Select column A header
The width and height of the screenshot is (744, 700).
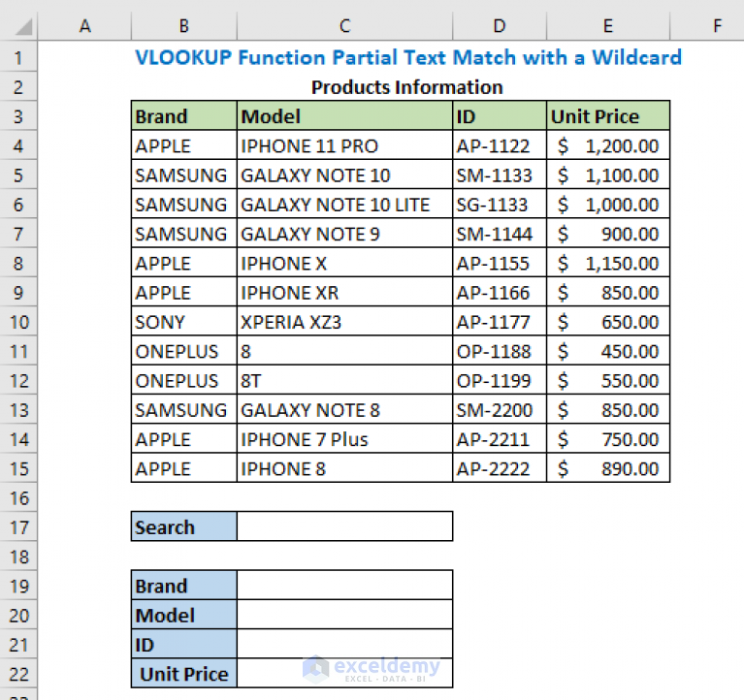84,25
